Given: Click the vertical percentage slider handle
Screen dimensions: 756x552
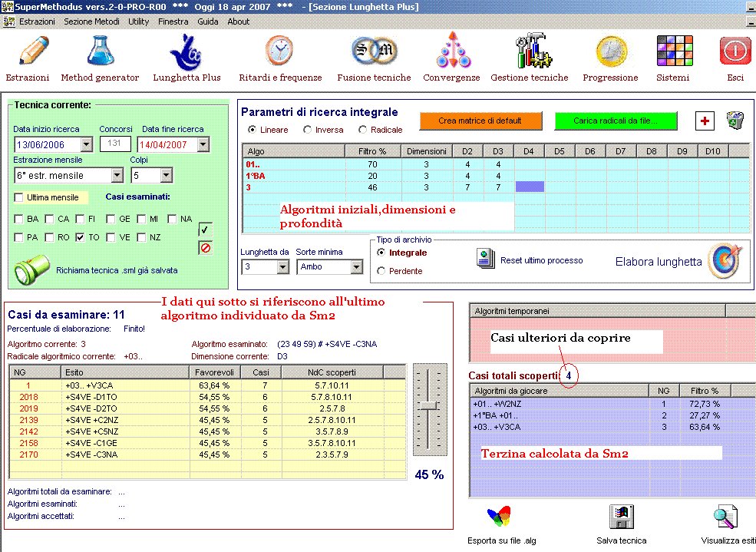Looking at the screenshot, I should [x=428, y=406].
